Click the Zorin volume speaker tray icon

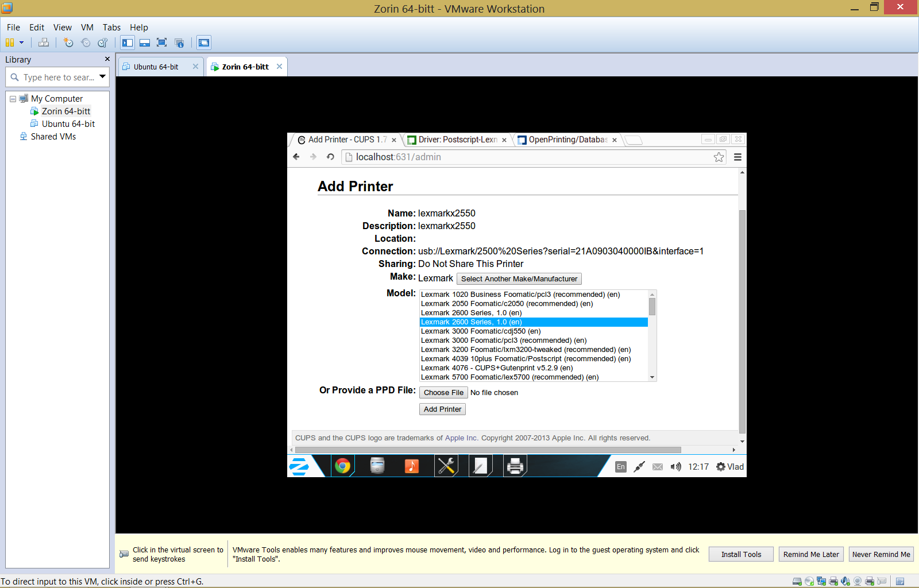coord(676,467)
